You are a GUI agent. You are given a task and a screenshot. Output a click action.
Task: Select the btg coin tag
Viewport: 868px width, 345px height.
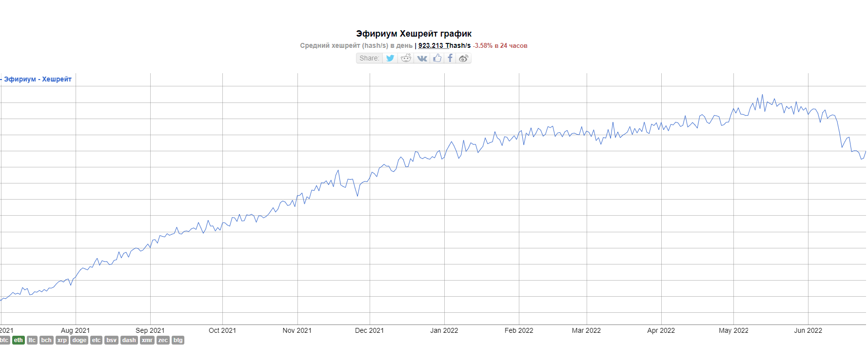point(178,340)
